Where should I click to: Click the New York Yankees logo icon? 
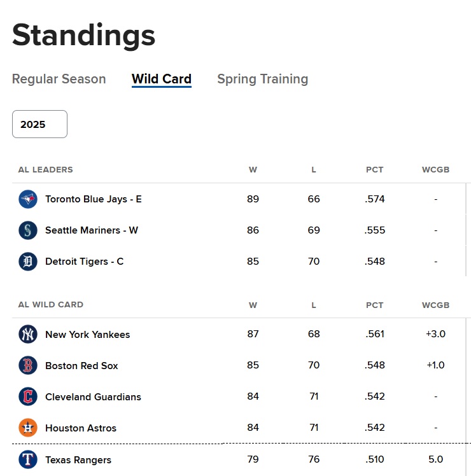28,334
